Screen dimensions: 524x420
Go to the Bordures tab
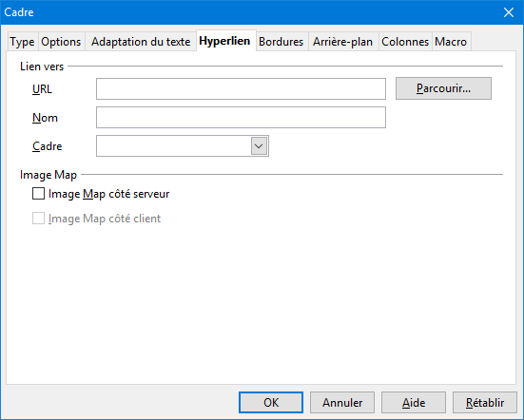click(x=281, y=42)
